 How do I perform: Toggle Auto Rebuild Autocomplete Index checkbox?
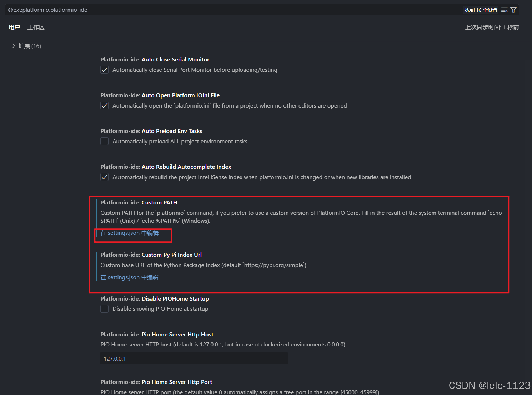104,177
